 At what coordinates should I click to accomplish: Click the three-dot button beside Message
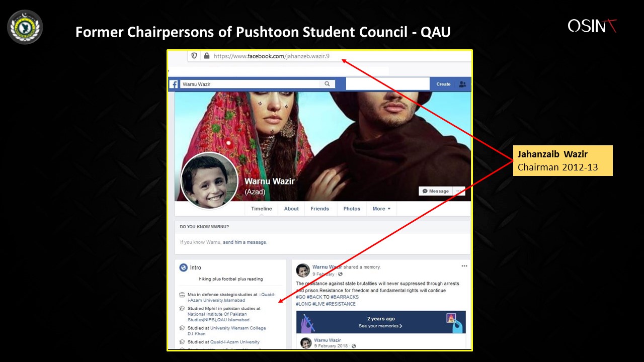[458, 191]
